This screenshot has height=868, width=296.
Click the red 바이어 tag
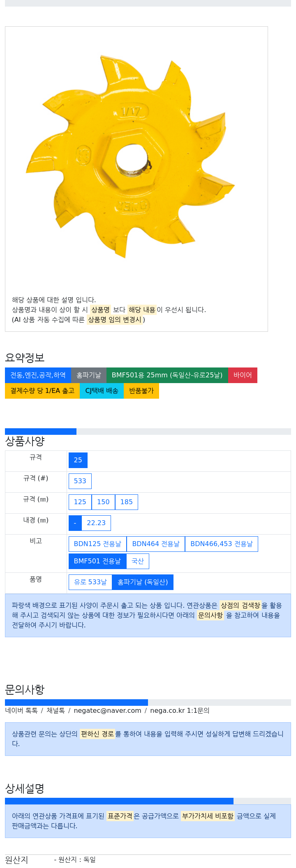point(243,375)
